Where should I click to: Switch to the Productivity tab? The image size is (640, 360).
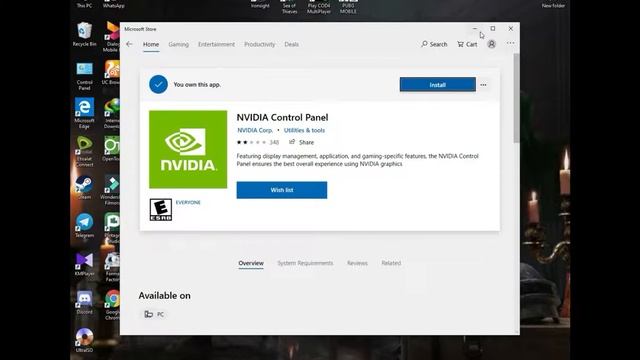point(260,44)
